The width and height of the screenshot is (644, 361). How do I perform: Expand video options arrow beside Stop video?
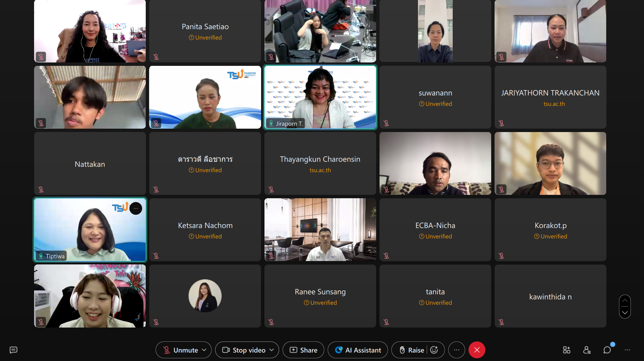tap(272, 350)
